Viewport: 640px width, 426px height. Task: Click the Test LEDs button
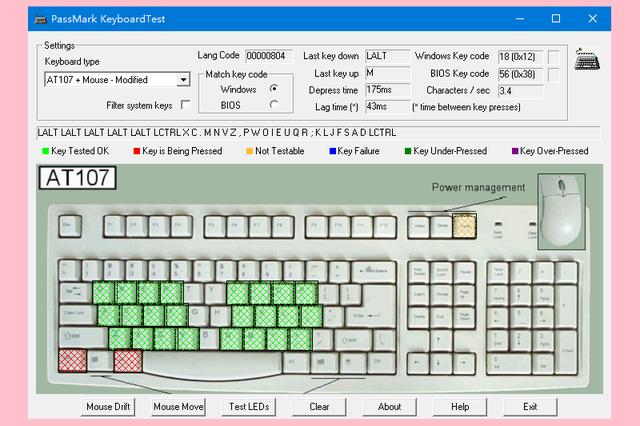pos(249,407)
